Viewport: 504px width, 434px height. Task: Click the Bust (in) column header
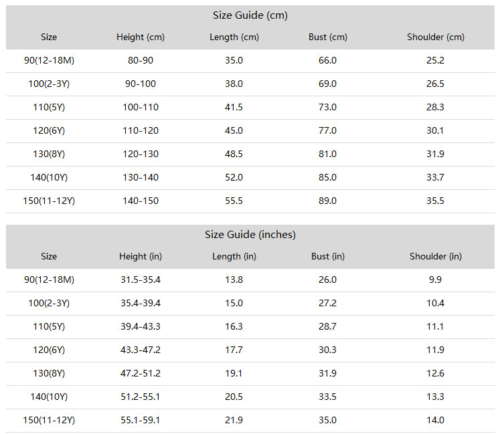(328, 256)
